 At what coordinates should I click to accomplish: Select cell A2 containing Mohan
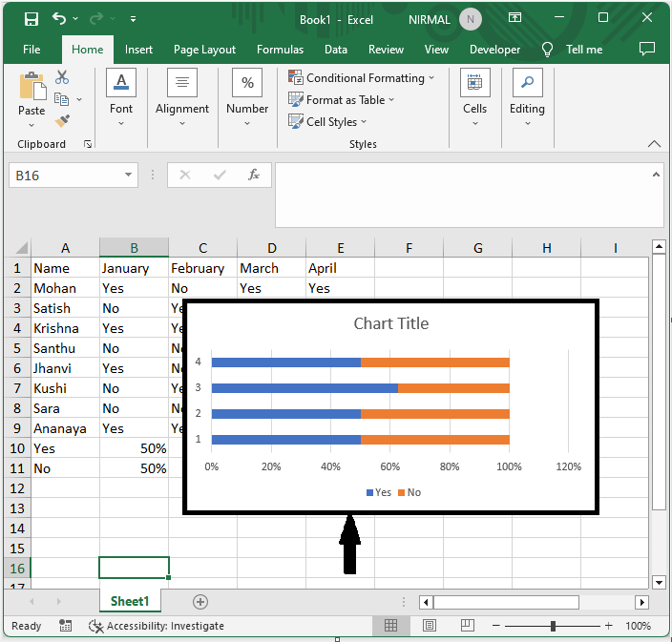65,288
